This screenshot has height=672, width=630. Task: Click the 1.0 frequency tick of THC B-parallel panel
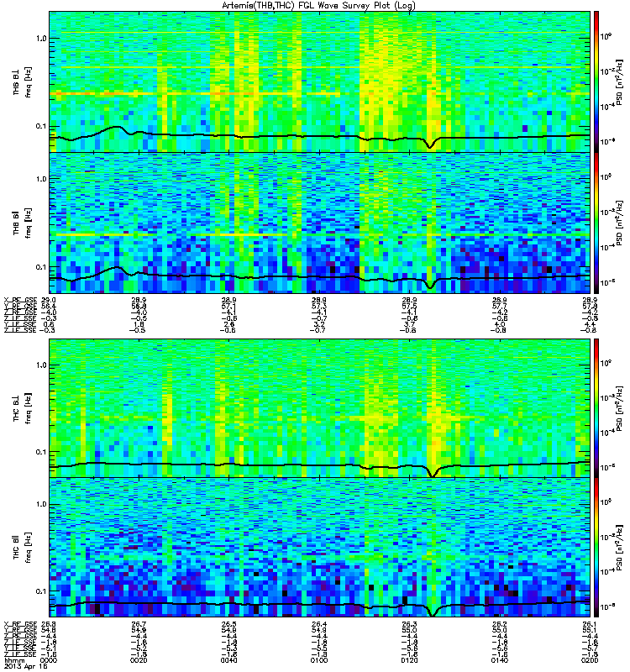(x=40, y=504)
